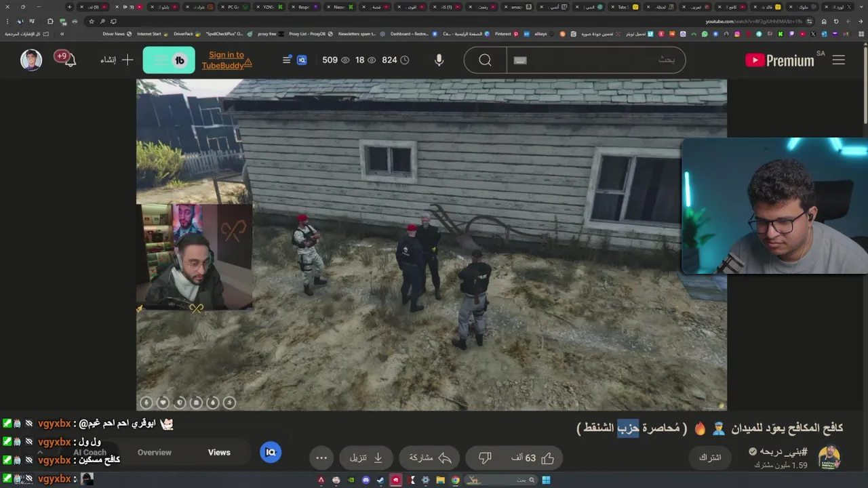Image resolution: width=868 pixels, height=488 pixels.
Task: Open the TubeBuddy logo menu
Action: [x=169, y=60]
